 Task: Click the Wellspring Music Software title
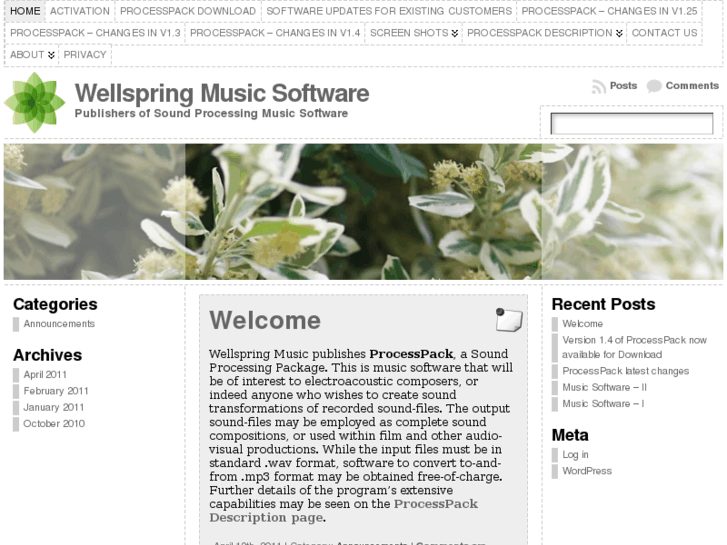(x=222, y=93)
